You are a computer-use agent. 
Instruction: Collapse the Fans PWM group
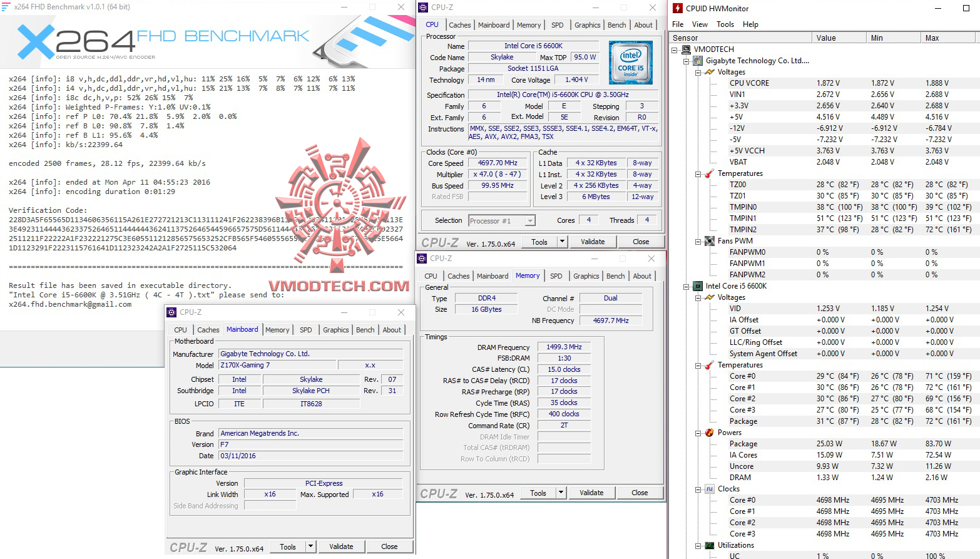(x=698, y=241)
